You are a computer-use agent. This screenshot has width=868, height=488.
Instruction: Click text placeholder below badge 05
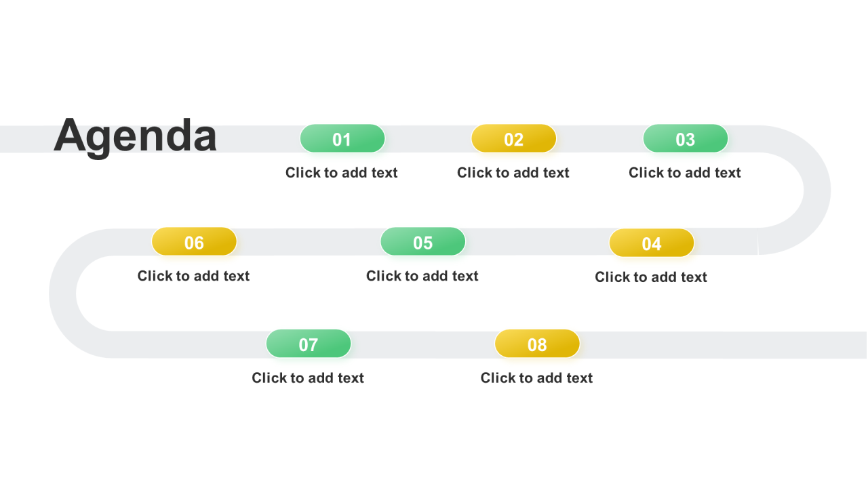[x=422, y=276]
